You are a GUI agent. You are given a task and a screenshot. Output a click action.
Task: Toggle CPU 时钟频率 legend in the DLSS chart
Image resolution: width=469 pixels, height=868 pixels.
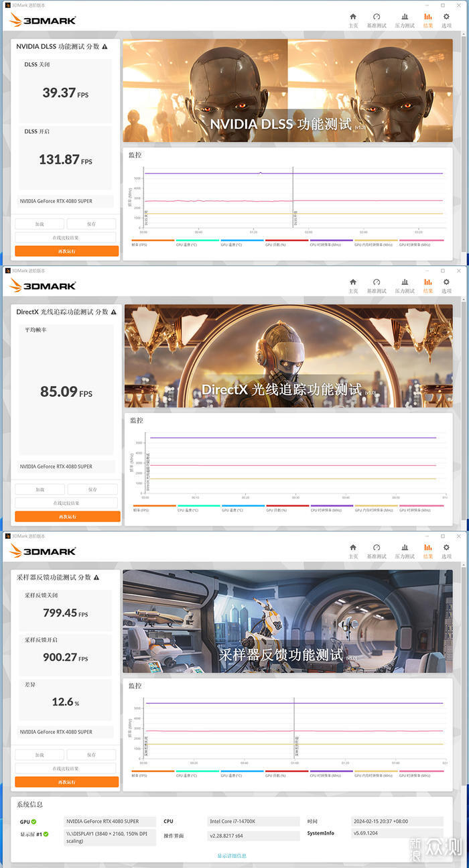pos(331,243)
